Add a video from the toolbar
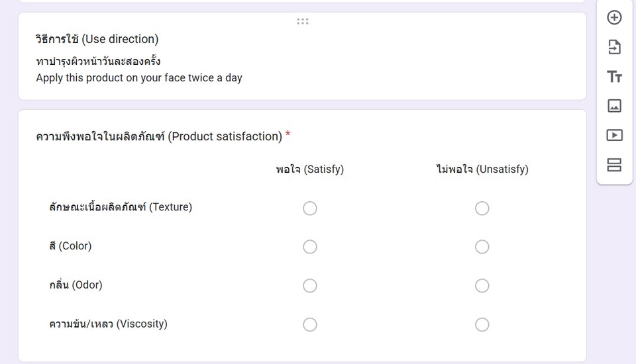The width and height of the screenshot is (636, 364). (614, 135)
